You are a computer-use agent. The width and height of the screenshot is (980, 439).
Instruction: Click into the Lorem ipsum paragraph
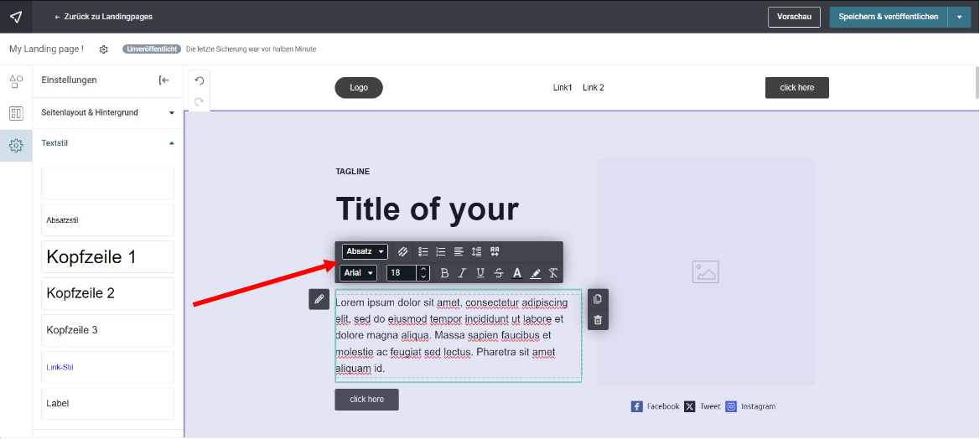coord(458,335)
